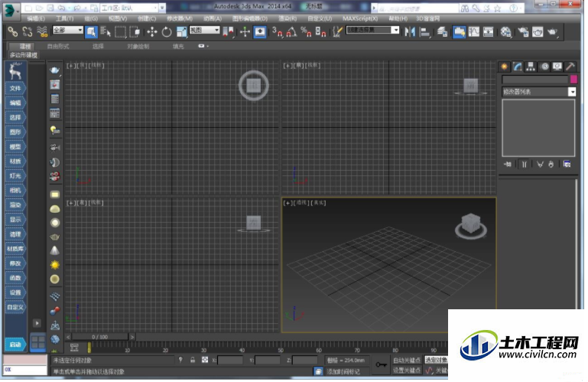
Task: Click the 材质库 sidebar button
Action: coord(15,249)
